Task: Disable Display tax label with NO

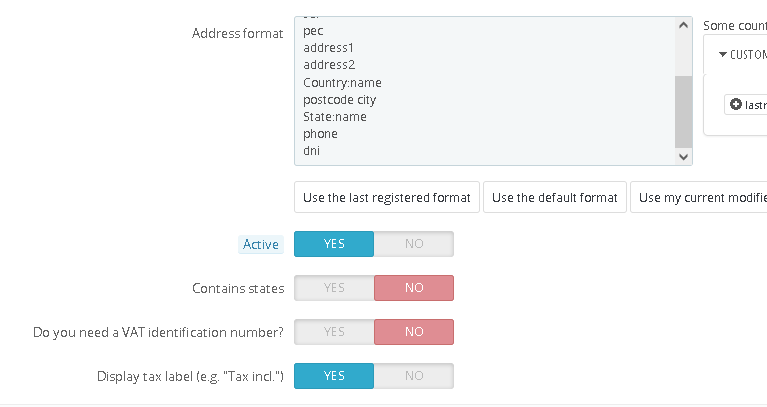Action: tap(414, 376)
